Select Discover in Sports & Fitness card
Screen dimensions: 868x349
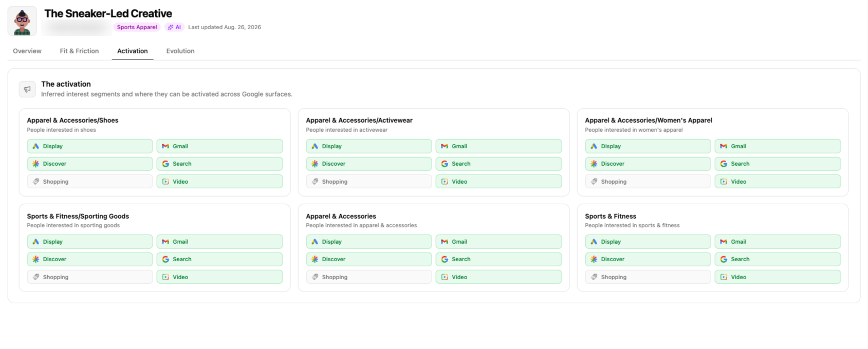click(x=648, y=259)
